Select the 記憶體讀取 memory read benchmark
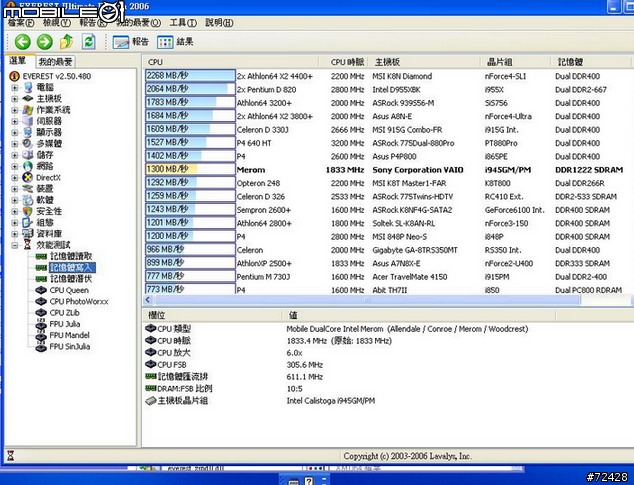Image resolution: width=634 pixels, height=485 pixels. click(71, 256)
